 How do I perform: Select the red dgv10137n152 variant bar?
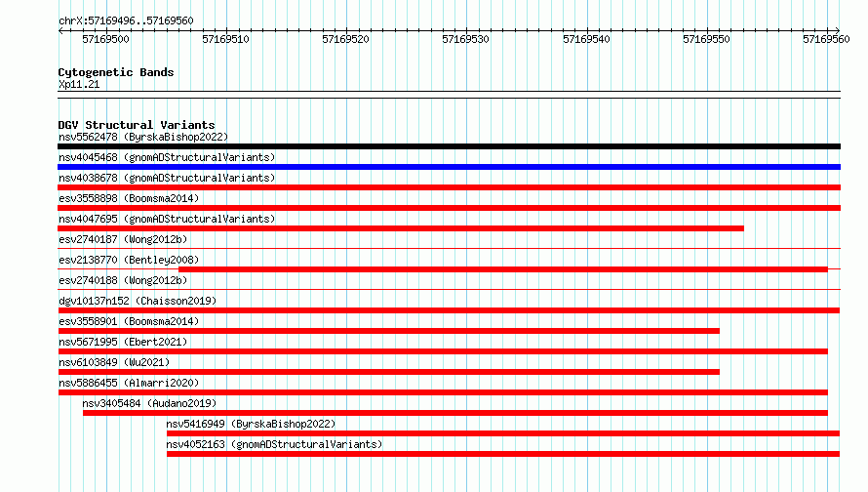[x=449, y=310]
